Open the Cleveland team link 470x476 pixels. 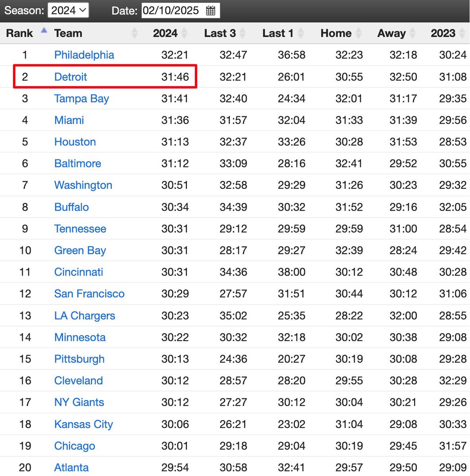(79, 380)
